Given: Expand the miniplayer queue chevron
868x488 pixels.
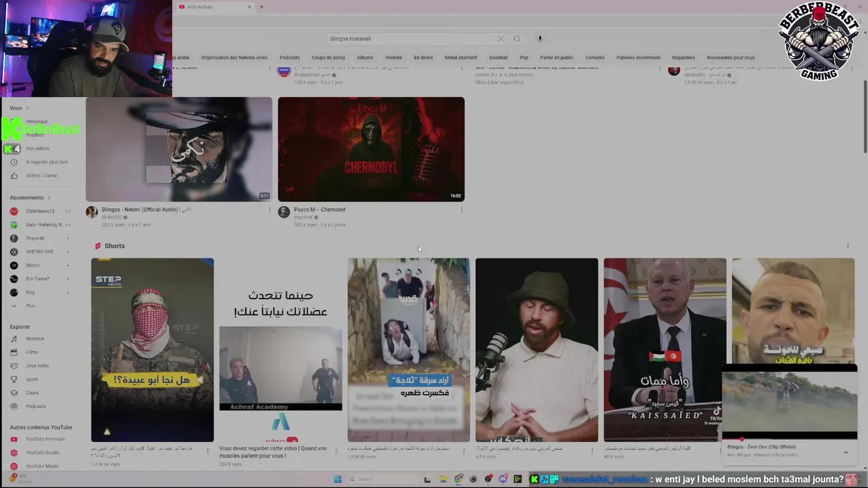Looking at the screenshot, I should [846, 452].
